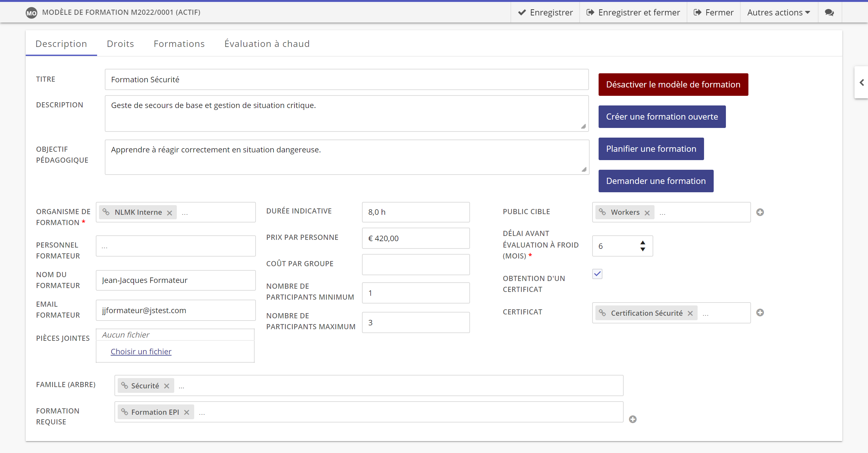Click Planifier une formation
The image size is (868, 453).
pyautogui.click(x=651, y=149)
